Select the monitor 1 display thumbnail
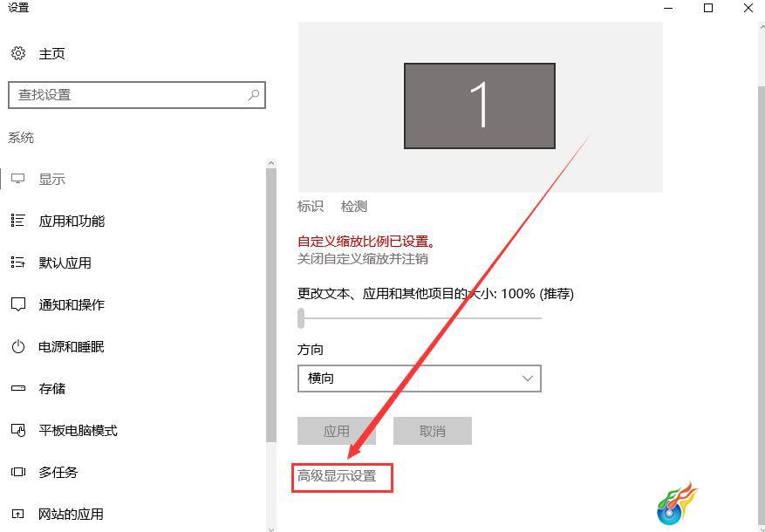This screenshot has width=765, height=532. pyautogui.click(x=480, y=106)
